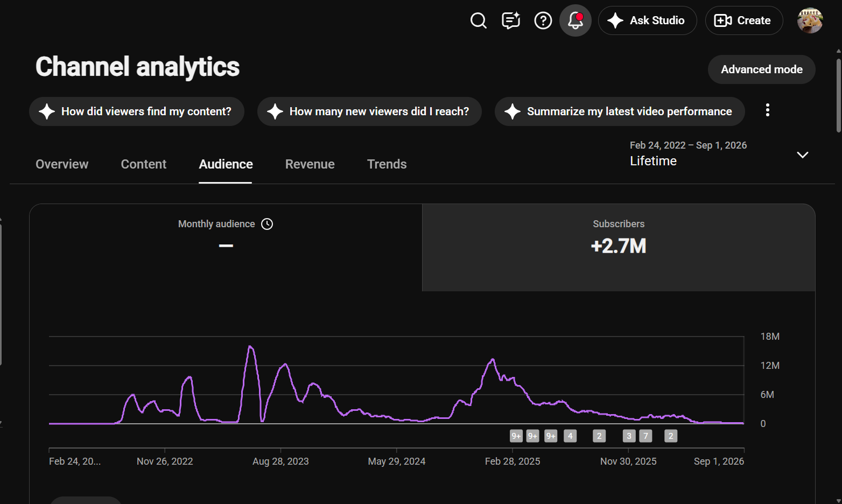Select the Subscribers +2.7M metric card
The width and height of the screenshot is (842, 504).
coord(619,247)
